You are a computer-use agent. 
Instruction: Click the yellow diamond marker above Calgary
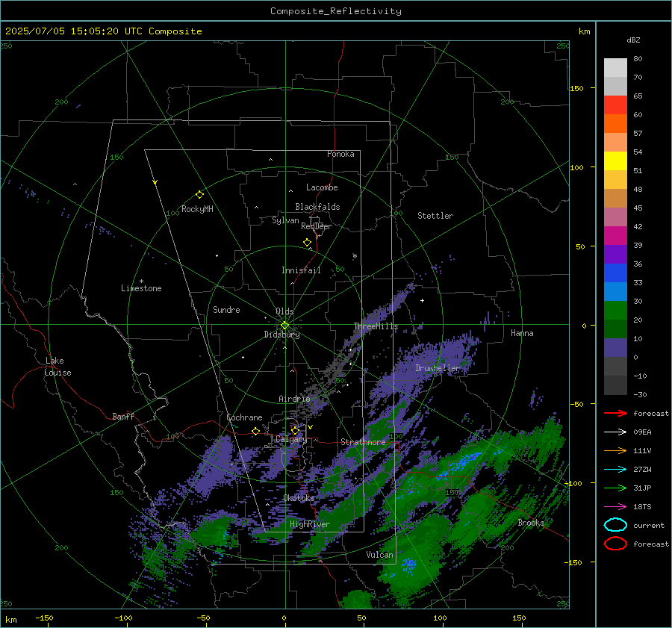pos(295,430)
